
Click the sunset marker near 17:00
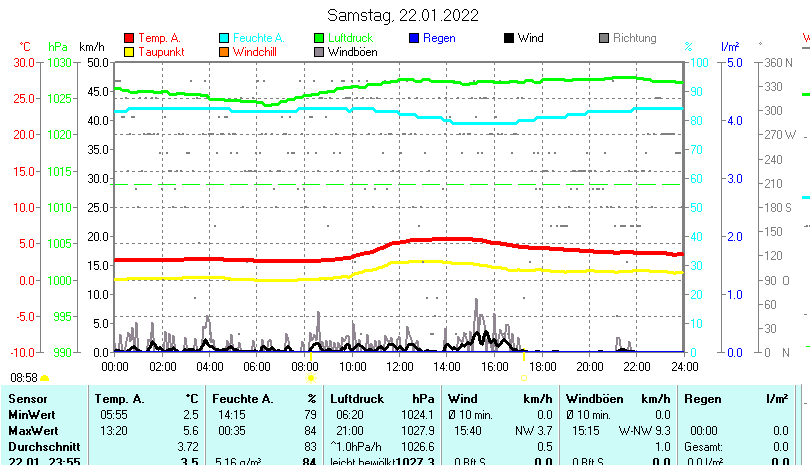tap(524, 378)
